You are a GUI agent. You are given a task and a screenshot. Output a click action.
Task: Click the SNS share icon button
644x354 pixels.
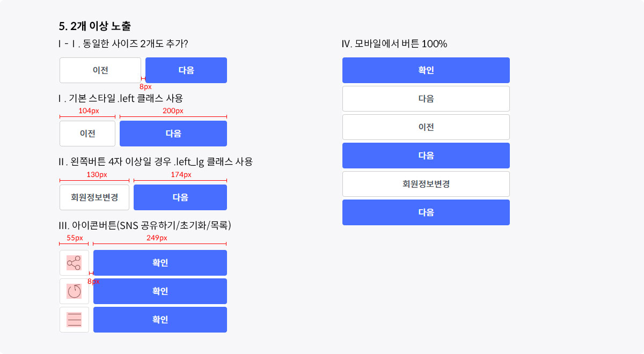coord(74,263)
